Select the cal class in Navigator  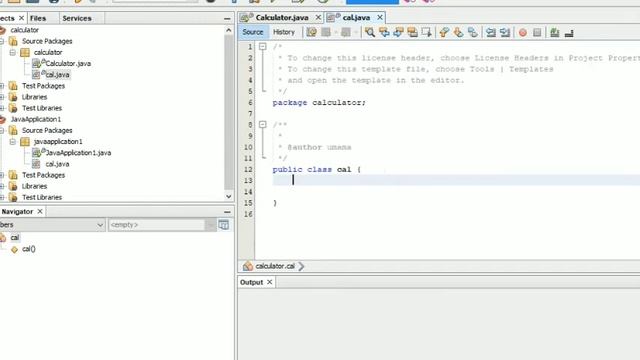(x=15, y=238)
